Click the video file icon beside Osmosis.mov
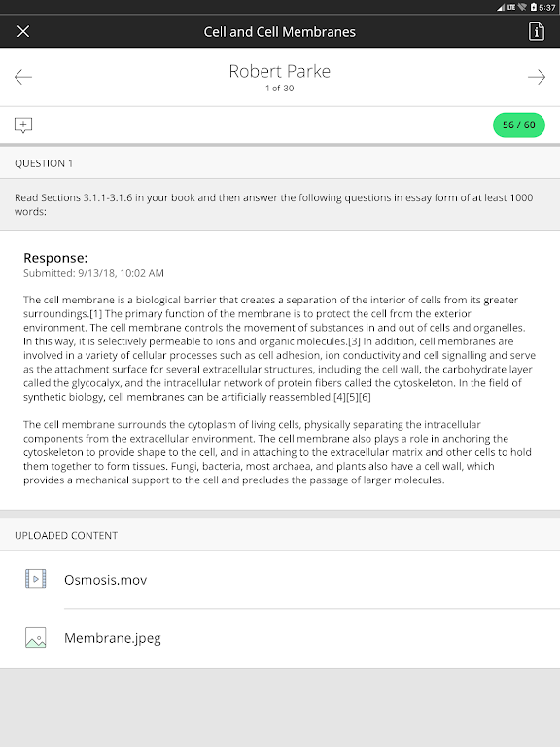Screen dimensions: 560x747 (35, 579)
